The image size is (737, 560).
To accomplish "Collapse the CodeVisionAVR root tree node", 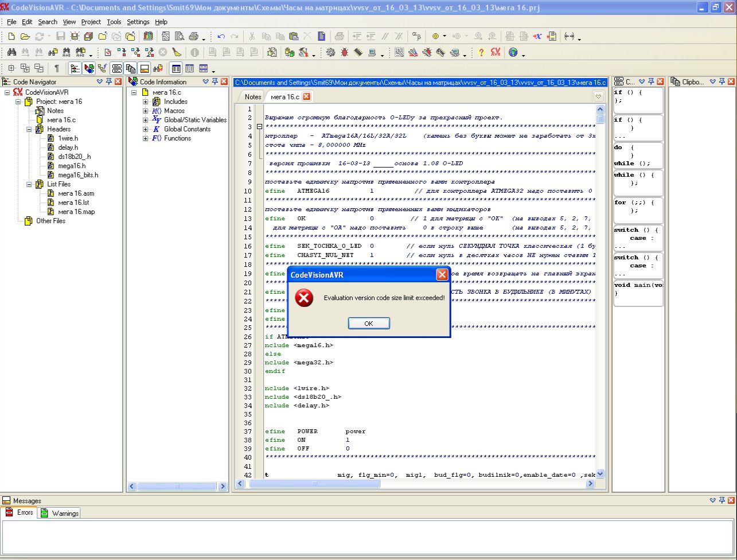I will pos(7,92).
